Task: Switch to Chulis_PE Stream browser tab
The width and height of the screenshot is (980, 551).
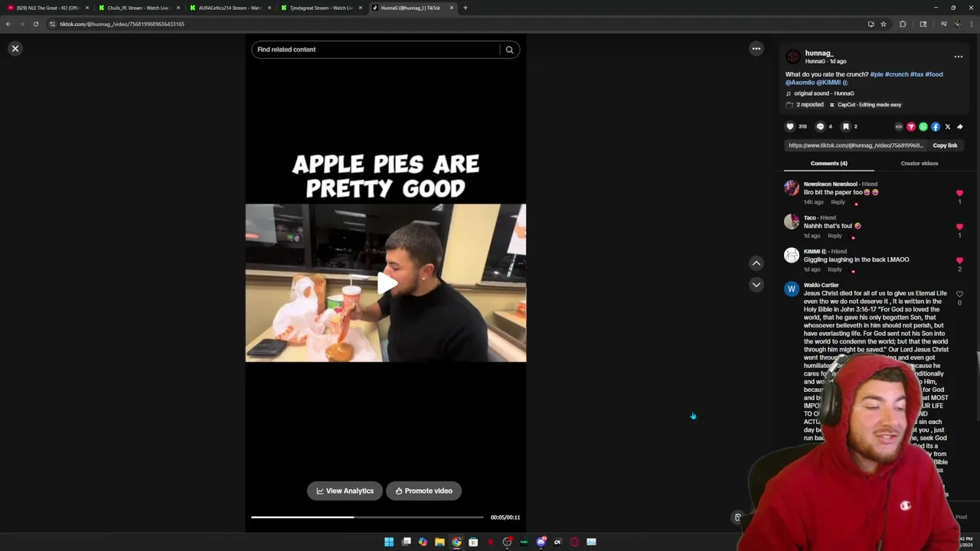Action: (139, 8)
